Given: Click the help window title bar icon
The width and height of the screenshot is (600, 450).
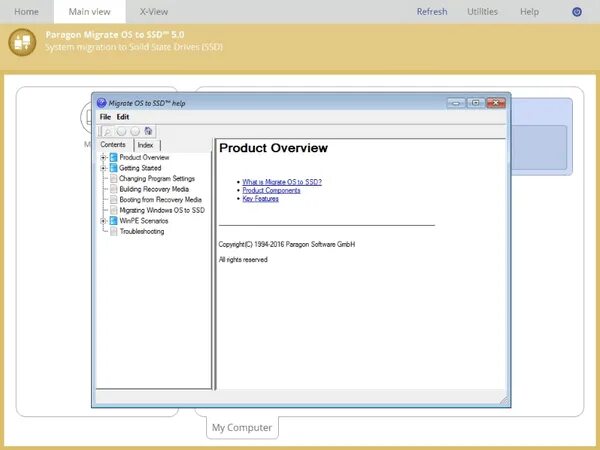Looking at the screenshot, I should [x=101, y=103].
